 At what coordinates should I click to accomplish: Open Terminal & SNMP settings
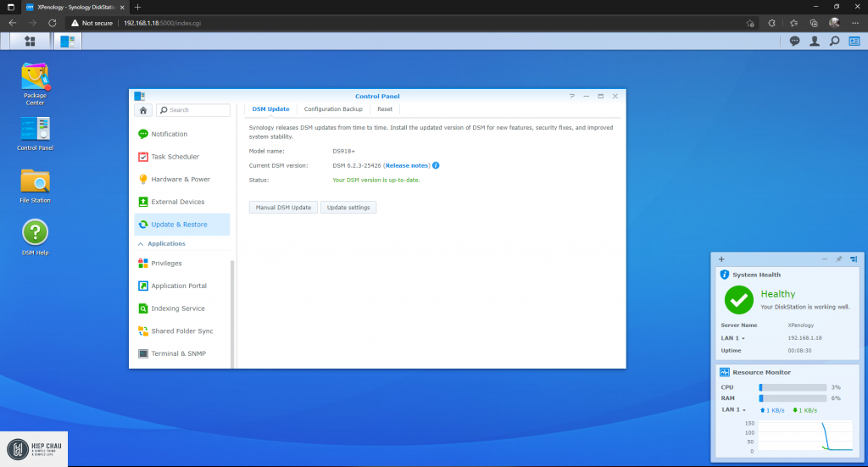(182, 353)
